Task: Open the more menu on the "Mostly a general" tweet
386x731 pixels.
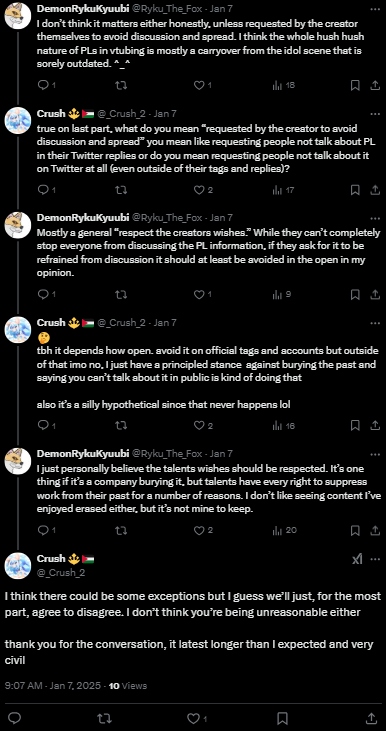Action: pos(375,218)
